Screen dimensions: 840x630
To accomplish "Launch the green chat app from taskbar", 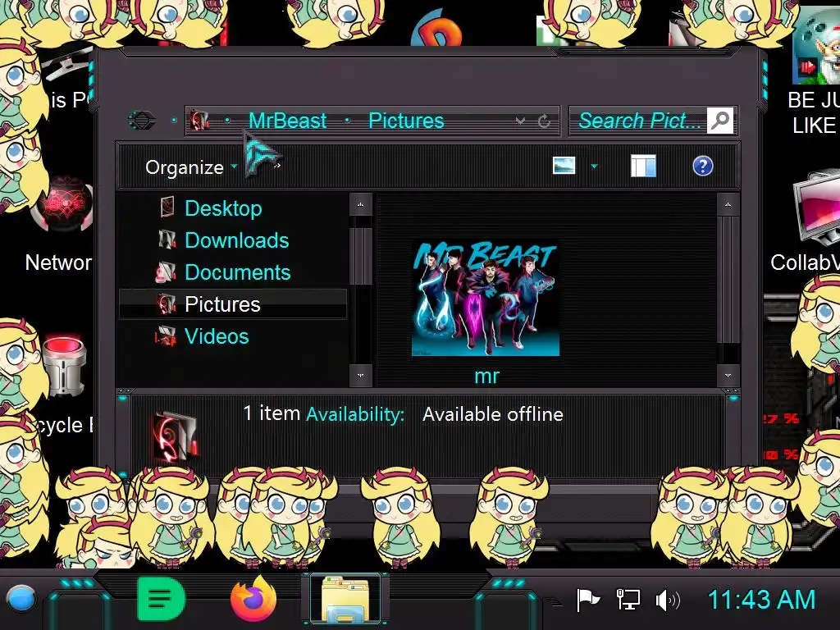I will pyautogui.click(x=161, y=598).
